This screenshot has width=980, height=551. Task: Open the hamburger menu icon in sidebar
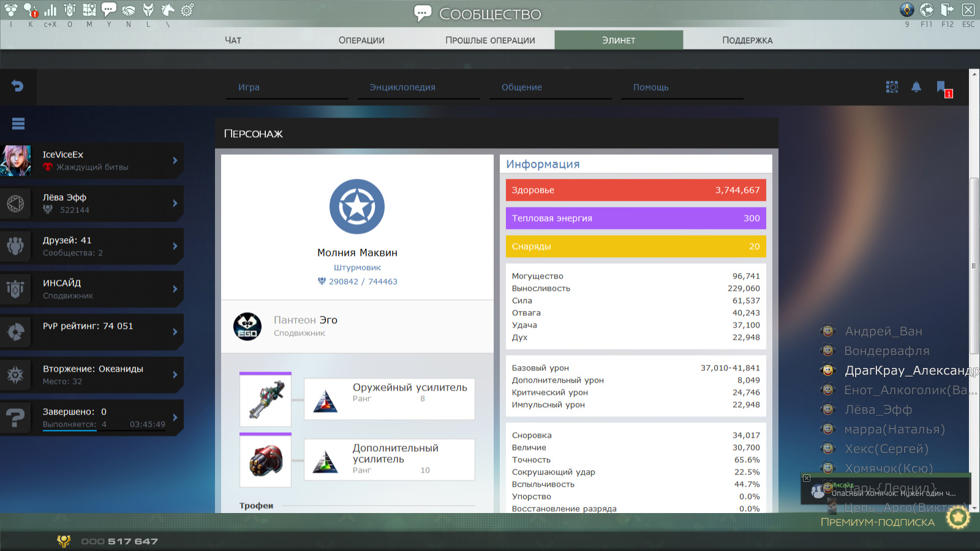tap(18, 124)
